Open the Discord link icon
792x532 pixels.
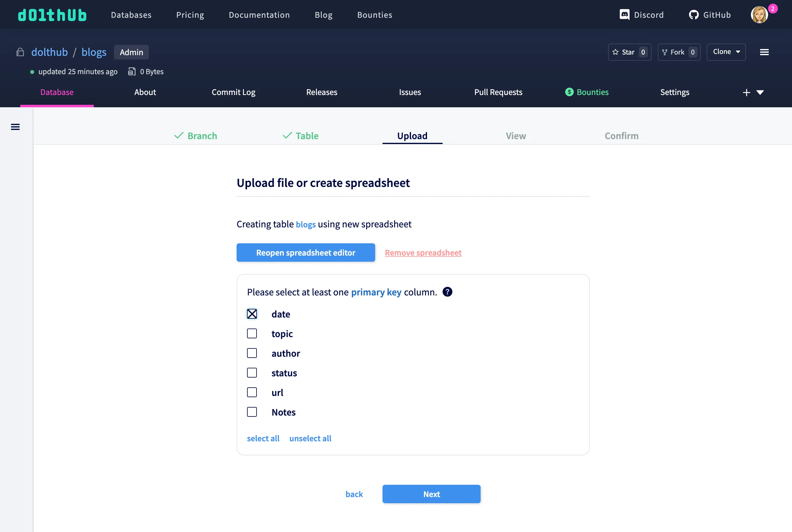[x=624, y=15]
